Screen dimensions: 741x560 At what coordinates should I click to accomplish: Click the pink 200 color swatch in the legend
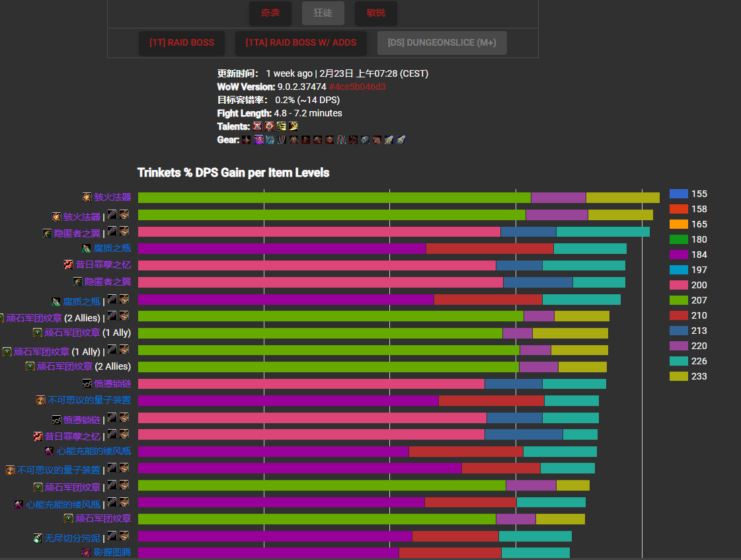click(x=679, y=285)
